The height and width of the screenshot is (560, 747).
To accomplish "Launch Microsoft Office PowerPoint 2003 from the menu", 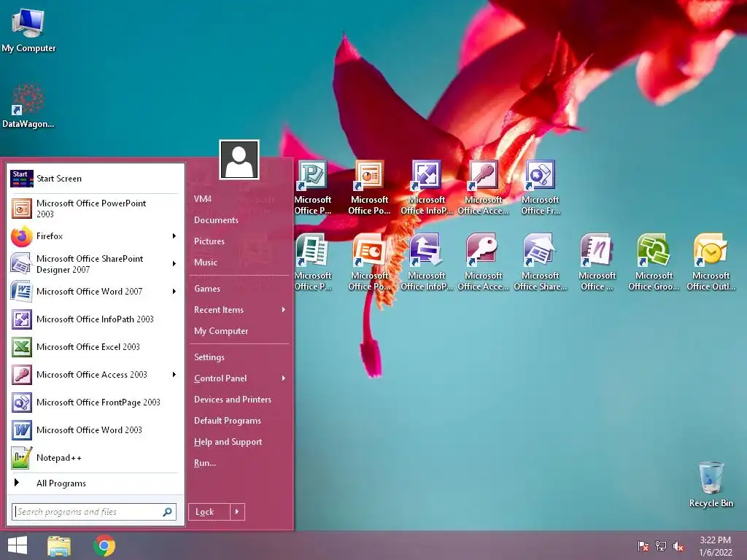I will (95, 209).
